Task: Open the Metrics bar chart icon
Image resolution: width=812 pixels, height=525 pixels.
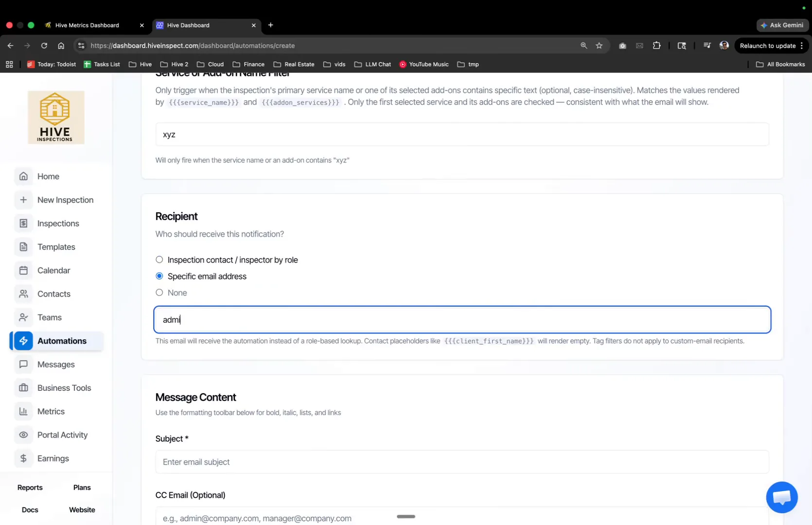Action: click(23, 411)
